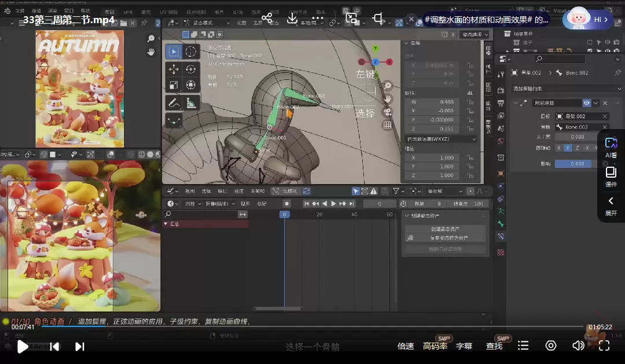Image resolution: width=625 pixels, height=364 pixels.
Task: Collapse the 变换 transform panel
Action: click(x=407, y=43)
